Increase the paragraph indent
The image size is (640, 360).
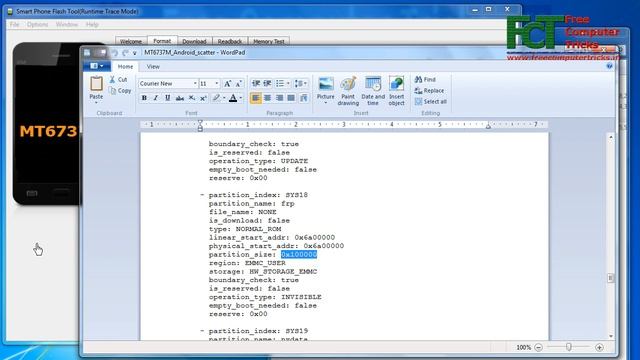click(x=267, y=83)
